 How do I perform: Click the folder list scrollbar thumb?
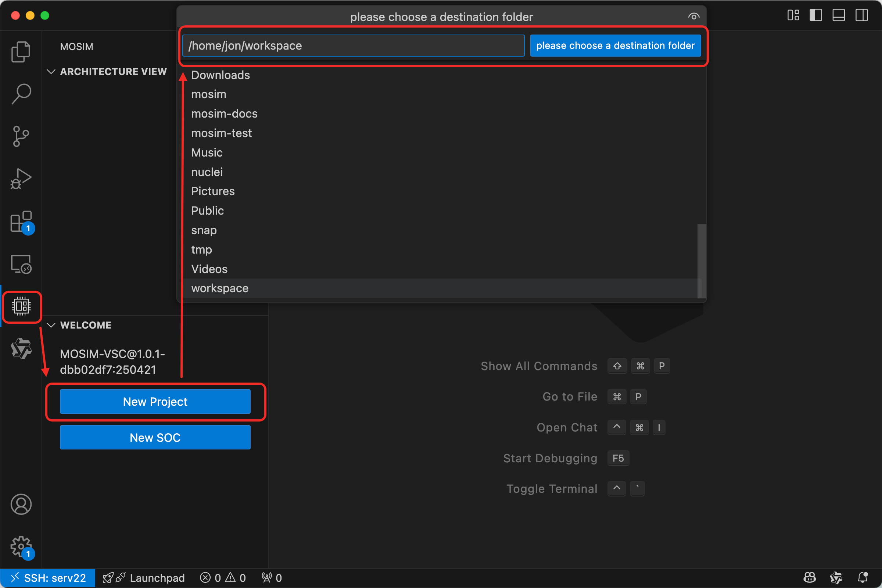[x=702, y=261]
